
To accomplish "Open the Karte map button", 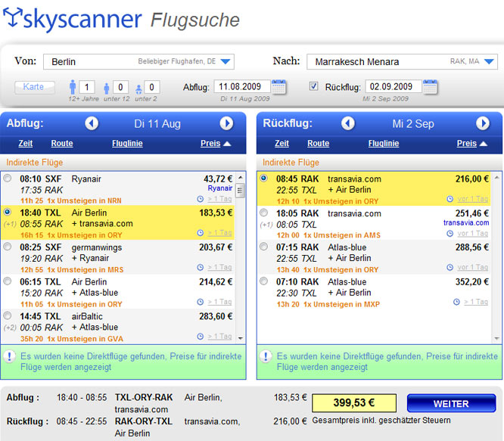I will point(34,87).
